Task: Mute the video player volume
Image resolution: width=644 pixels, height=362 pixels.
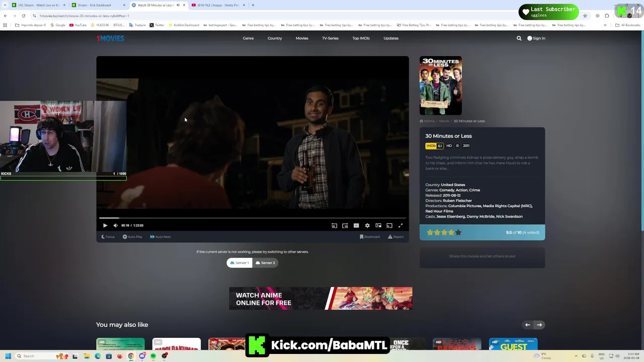Action: click(116, 226)
